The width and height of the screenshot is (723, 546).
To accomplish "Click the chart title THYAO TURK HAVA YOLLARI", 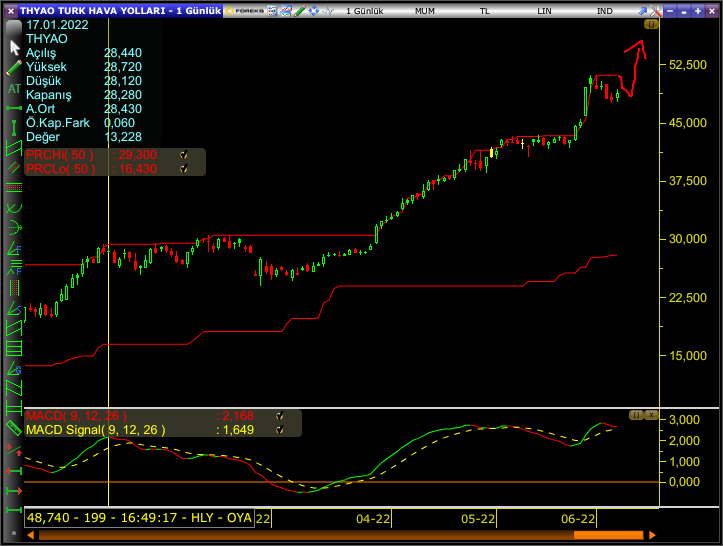I will (x=93, y=11).
